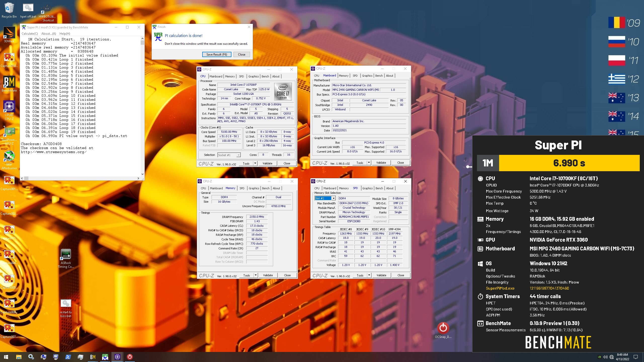Open the HWBOT x265 shortcut icon
Image resolution: width=644 pixels, height=362 pixels.
click(47, 13)
